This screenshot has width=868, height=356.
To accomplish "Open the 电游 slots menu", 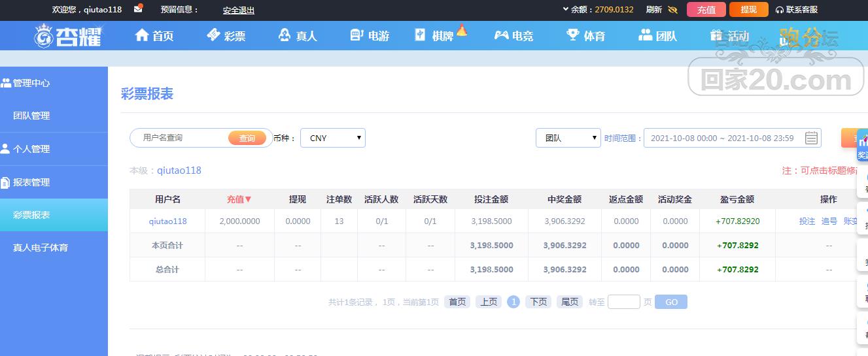I will tap(370, 36).
